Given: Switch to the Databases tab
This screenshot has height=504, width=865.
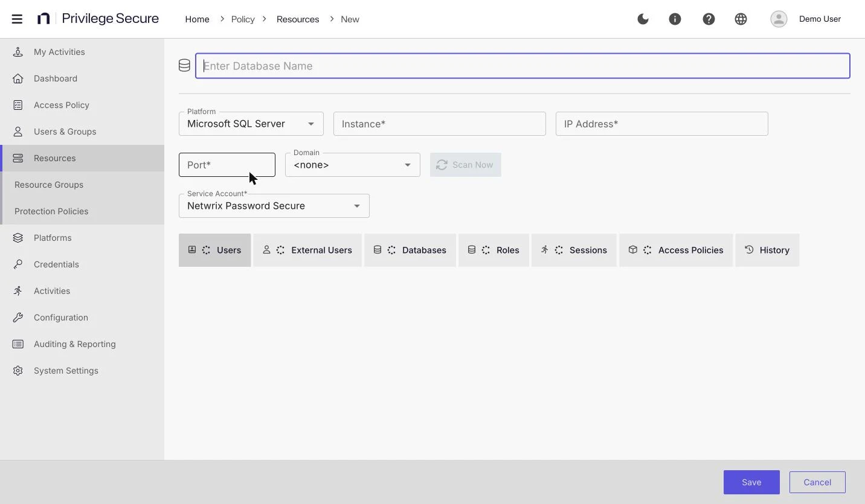Looking at the screenshot, I should 410,250.
